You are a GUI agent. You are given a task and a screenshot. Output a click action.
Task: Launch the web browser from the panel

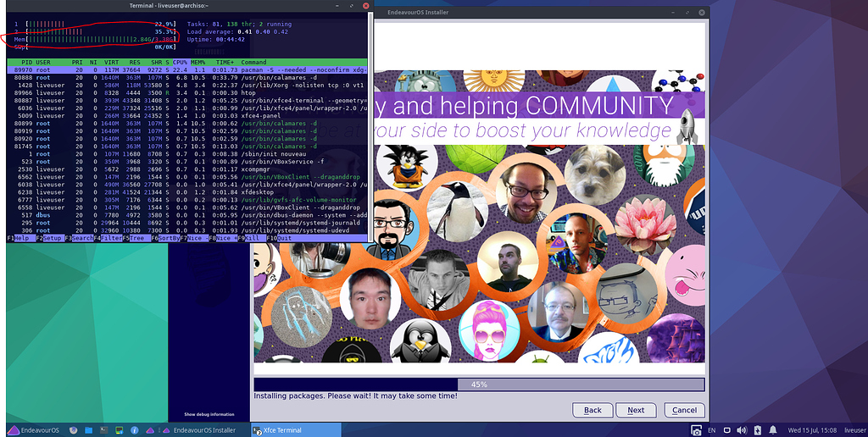pyautogui.click(x=74, y=430)
